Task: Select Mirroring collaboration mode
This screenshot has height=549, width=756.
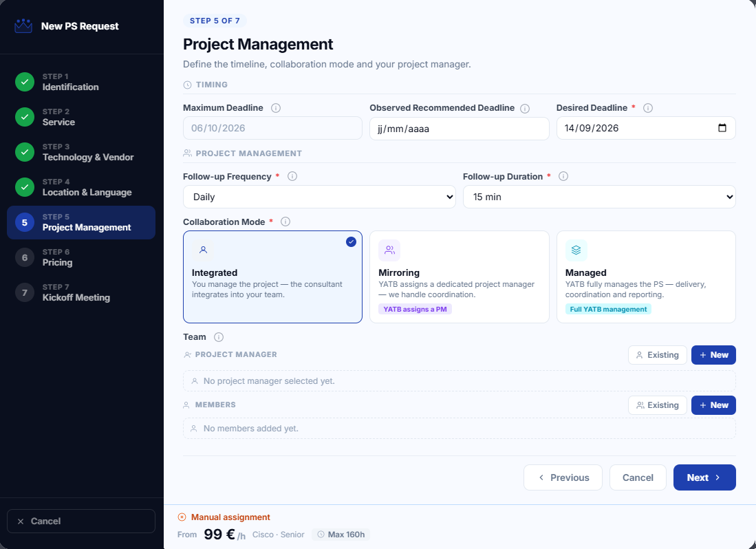Action: [459, 277]
